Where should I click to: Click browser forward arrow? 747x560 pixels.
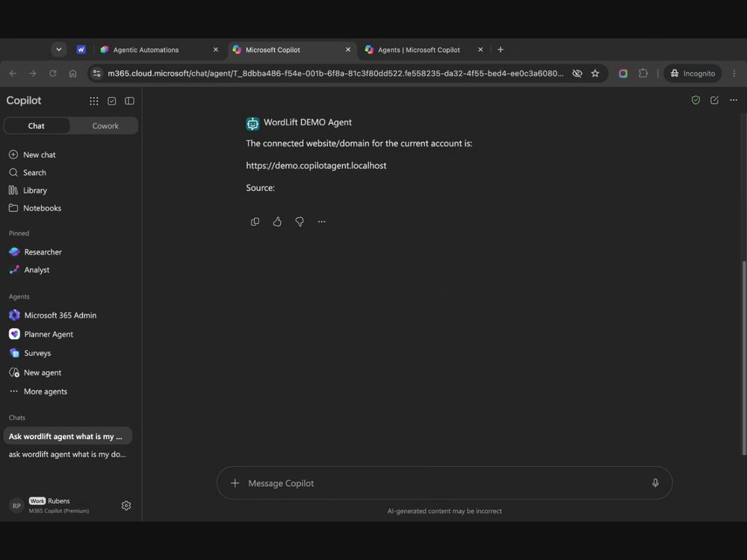(32, 73)
